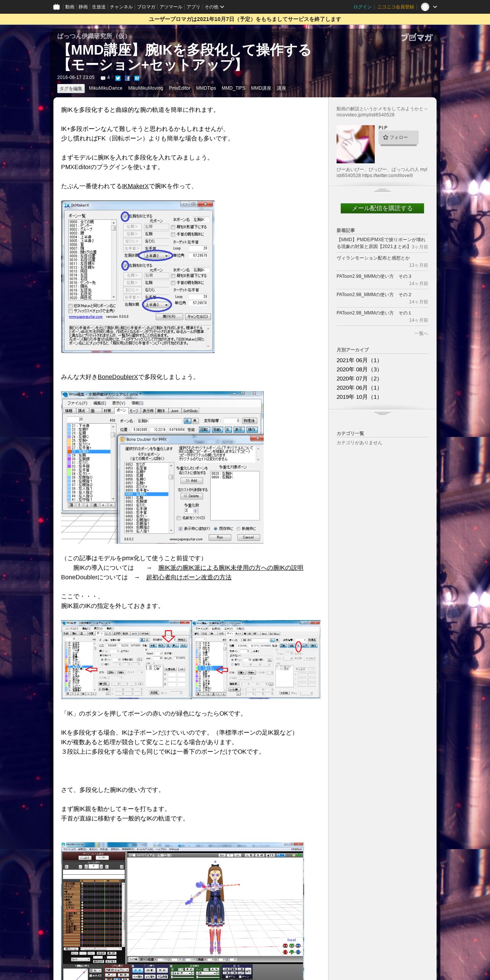
Task: Open the ヴィランモーション配布と感想とか article
Action: point(373,258)
